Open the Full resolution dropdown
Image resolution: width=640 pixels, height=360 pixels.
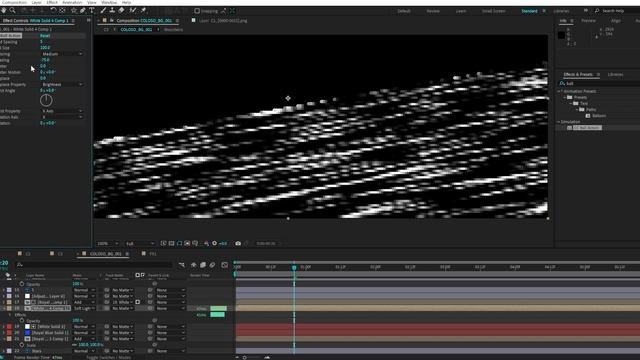coord(140,244)
